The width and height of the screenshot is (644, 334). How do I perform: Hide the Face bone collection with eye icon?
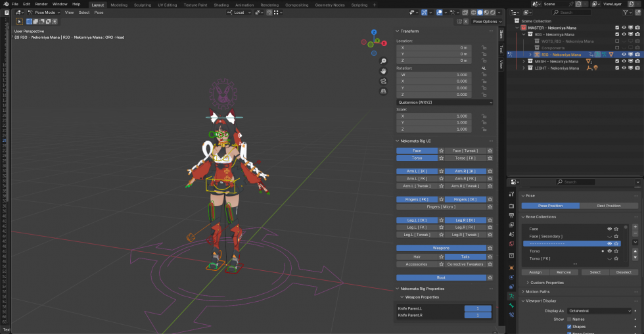(609, 229)
